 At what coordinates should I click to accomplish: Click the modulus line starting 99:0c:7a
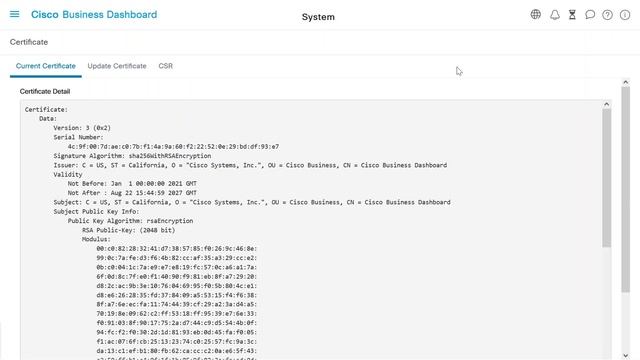tap(177, 258)
